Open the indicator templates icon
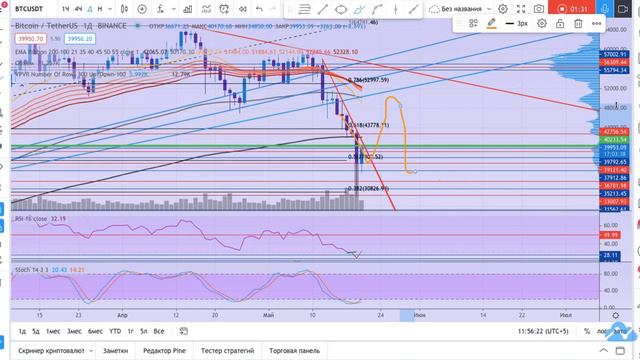 (x=206, y=9)
